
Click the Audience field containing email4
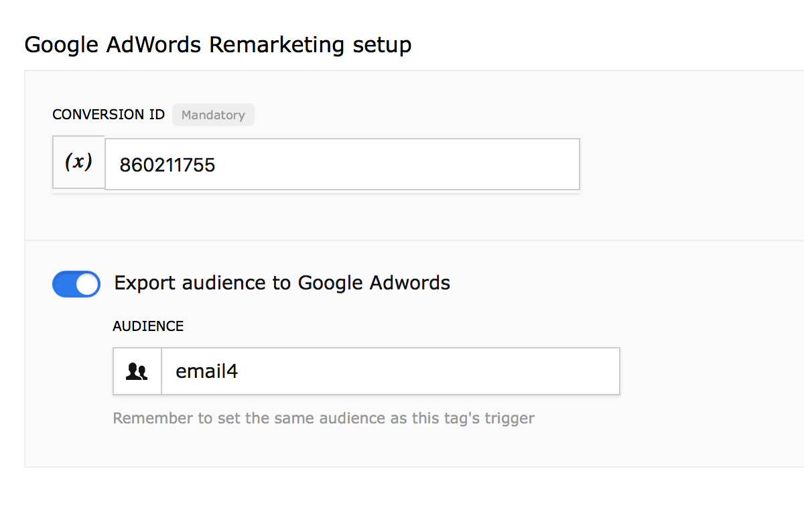(391, 371)
